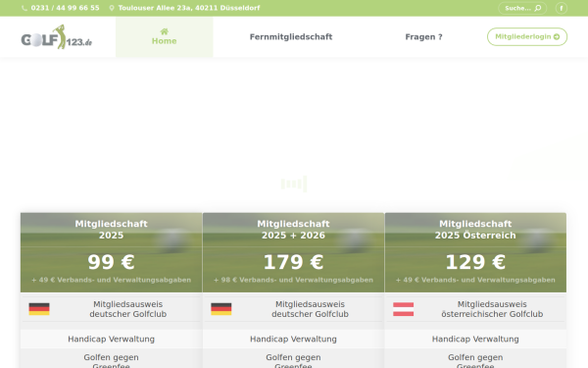
Task: Click '+ 49 € Verbands-' text under 129 €
Action: (x=475, y=280)
